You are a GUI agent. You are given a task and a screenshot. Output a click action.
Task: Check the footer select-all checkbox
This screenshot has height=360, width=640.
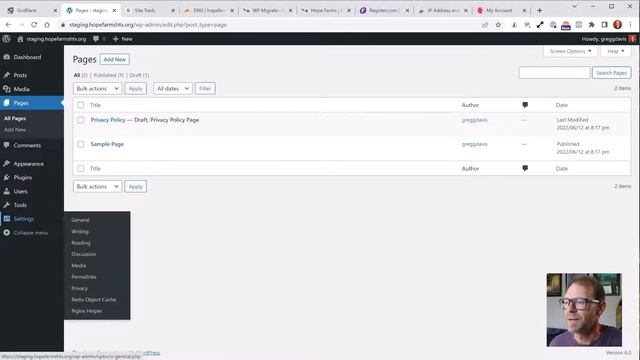point(81,168)
